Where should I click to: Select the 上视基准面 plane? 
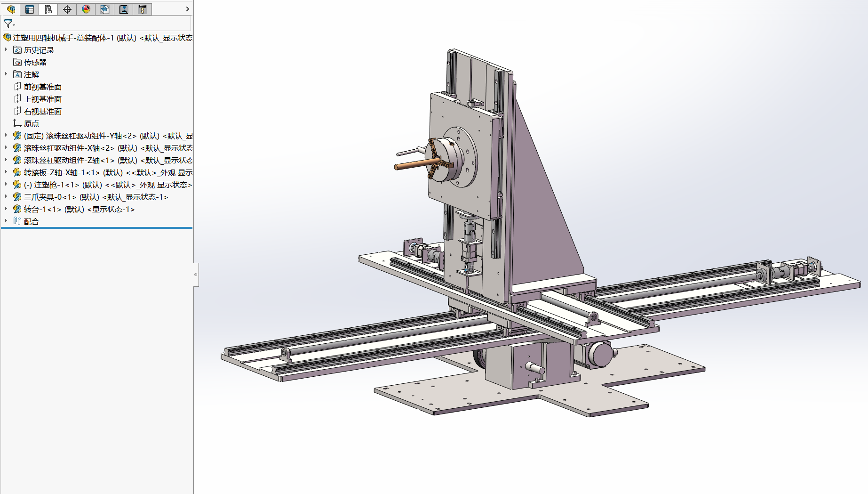[38, 99]
